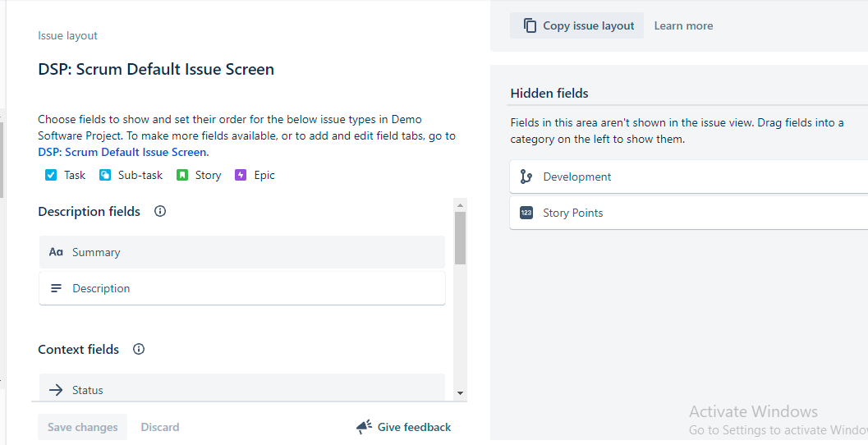
Task: Click the Learn more link
Action: (x=683, y=25)
